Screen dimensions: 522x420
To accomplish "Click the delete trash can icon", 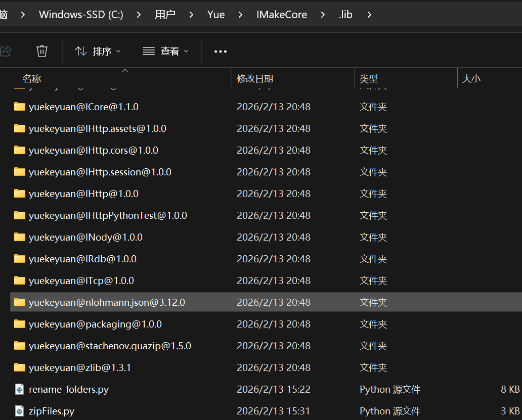I will [42, 51].
